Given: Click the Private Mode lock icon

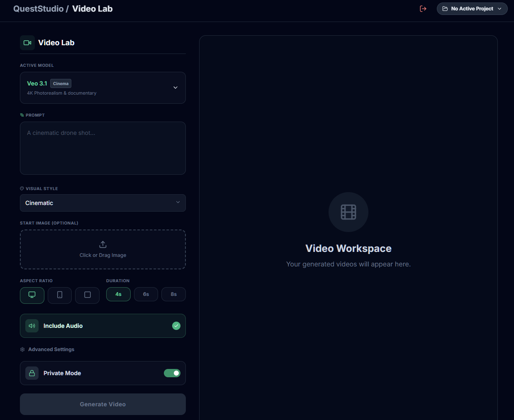Looking at the screenshot, I should pyautogui.click(x=32, y=373).
